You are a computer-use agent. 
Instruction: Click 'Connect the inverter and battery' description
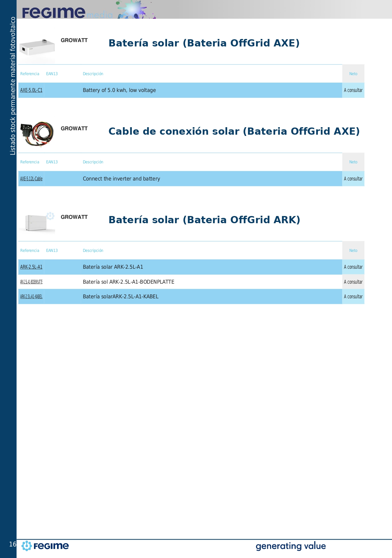121,179
